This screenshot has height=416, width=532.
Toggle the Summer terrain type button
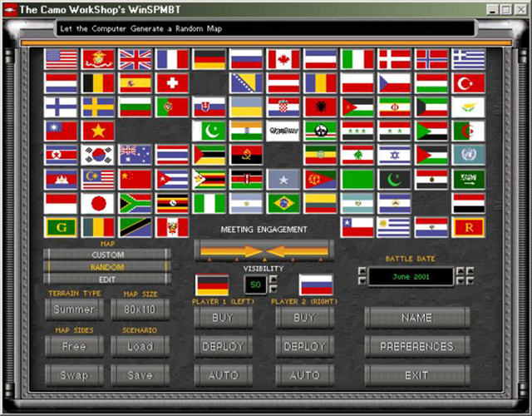click(74, 310)
